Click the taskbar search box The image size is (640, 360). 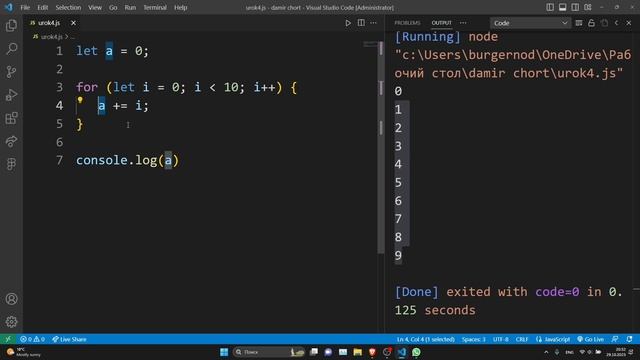click(x=269, y=352)
